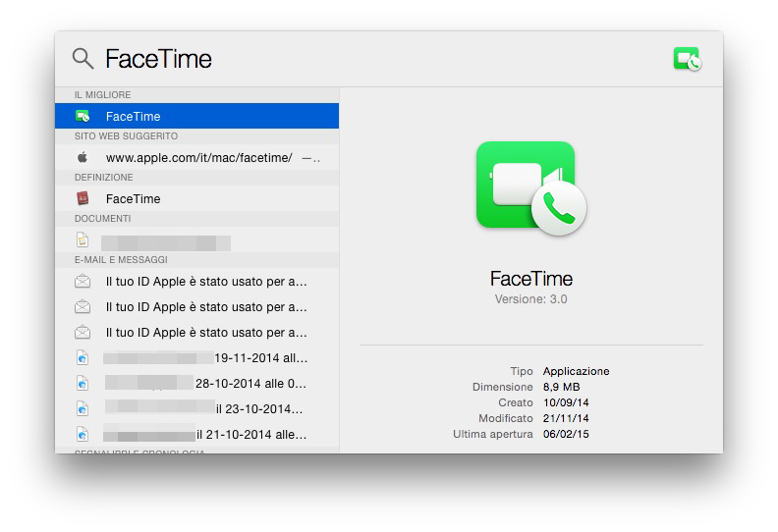Screen dimensions: 778x532
Task: Click chat file icon for 23-10-2014 entry
Action: [83, 408]
